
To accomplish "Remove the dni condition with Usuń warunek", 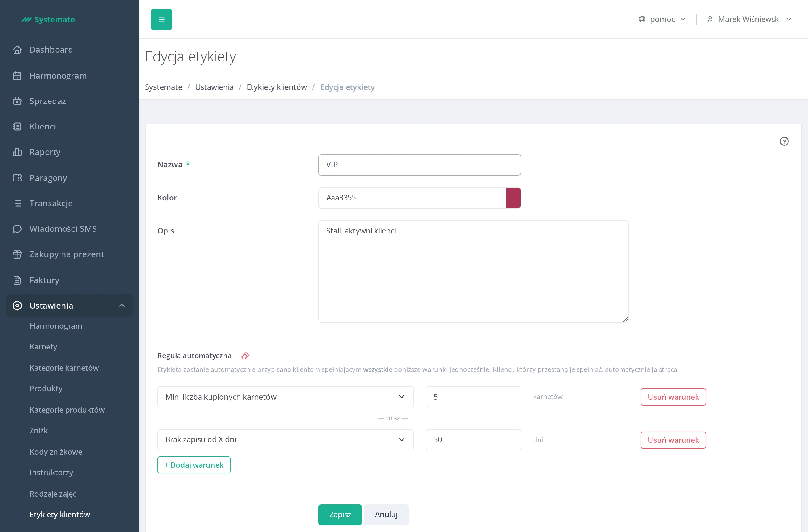I will 673,440.
